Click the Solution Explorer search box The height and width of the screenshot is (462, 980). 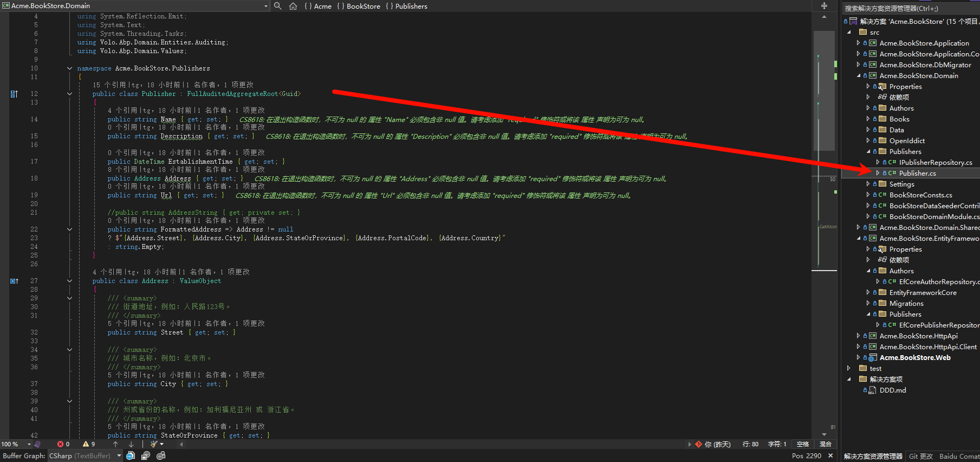click(911, 8)
